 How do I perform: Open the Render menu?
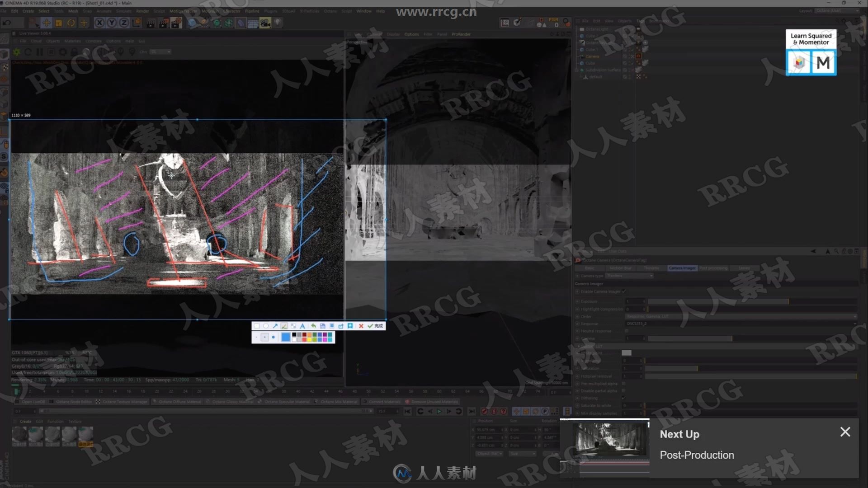click(142, 11)
